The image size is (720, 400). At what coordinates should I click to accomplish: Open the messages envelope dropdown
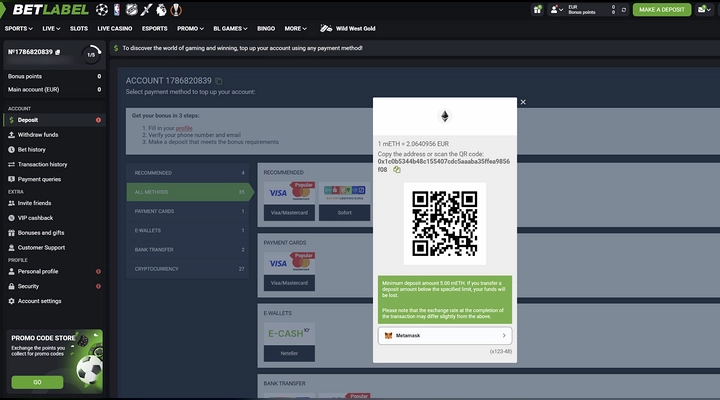click(704, 9)
